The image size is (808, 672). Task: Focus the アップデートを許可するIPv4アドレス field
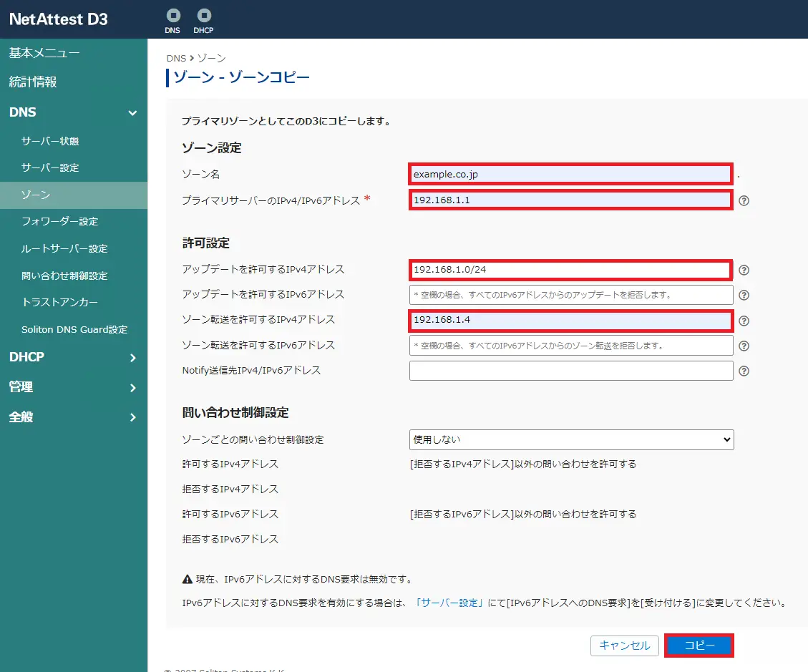click(570, 270)
